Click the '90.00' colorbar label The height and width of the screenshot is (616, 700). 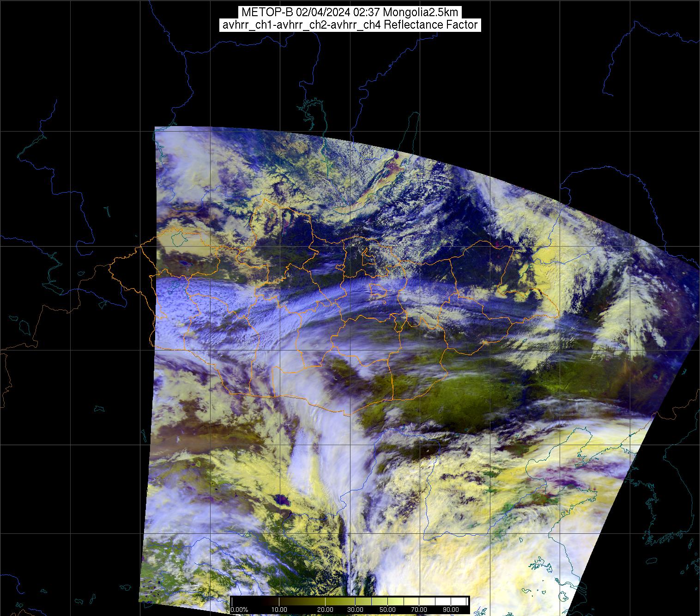[450, 610]
